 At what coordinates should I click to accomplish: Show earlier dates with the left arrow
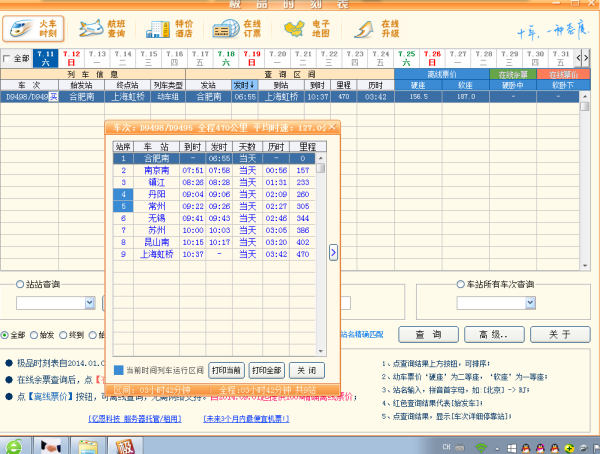[x=578, y=58]
